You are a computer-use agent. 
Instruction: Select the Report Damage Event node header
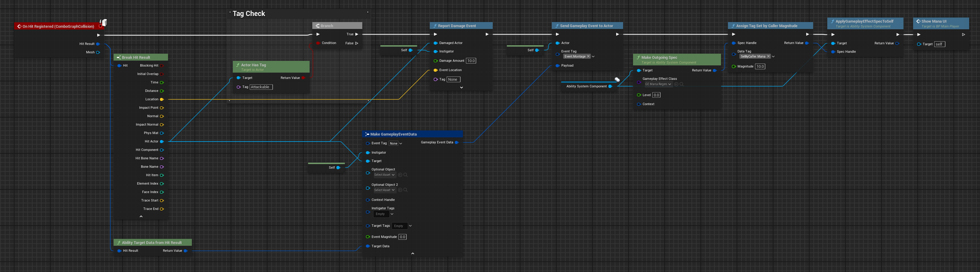coord(461,25)
